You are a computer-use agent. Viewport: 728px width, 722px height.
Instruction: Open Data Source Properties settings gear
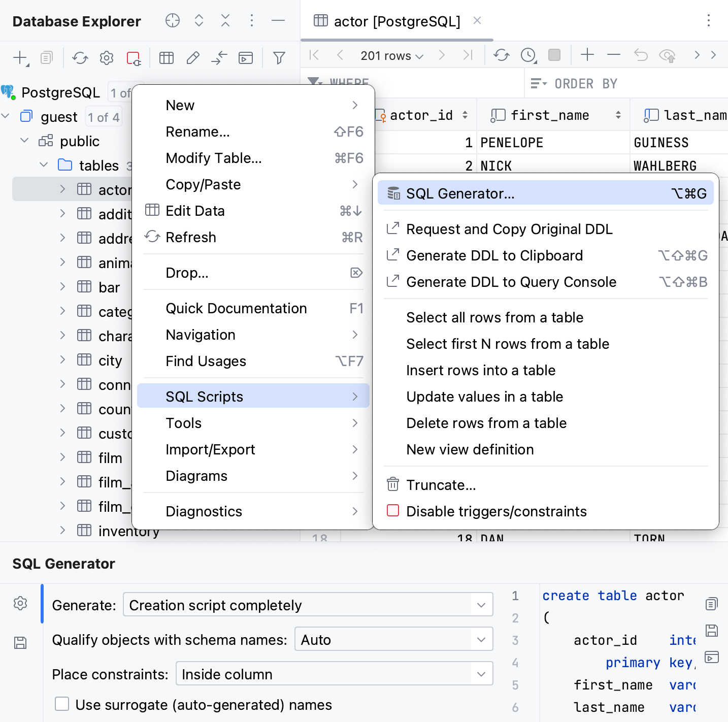107,58
